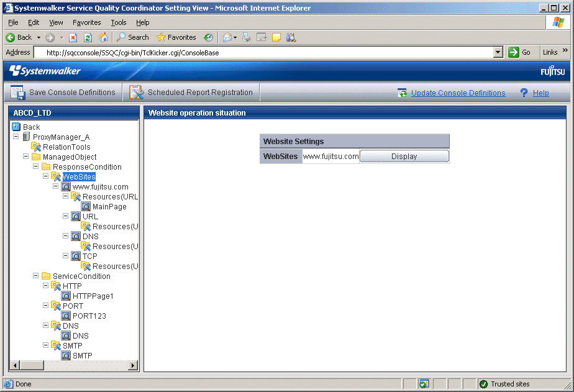The height and width of the screenshot is (392, 574).
Task: Click the Print icon in toolbar
Action: pos(246,37)
